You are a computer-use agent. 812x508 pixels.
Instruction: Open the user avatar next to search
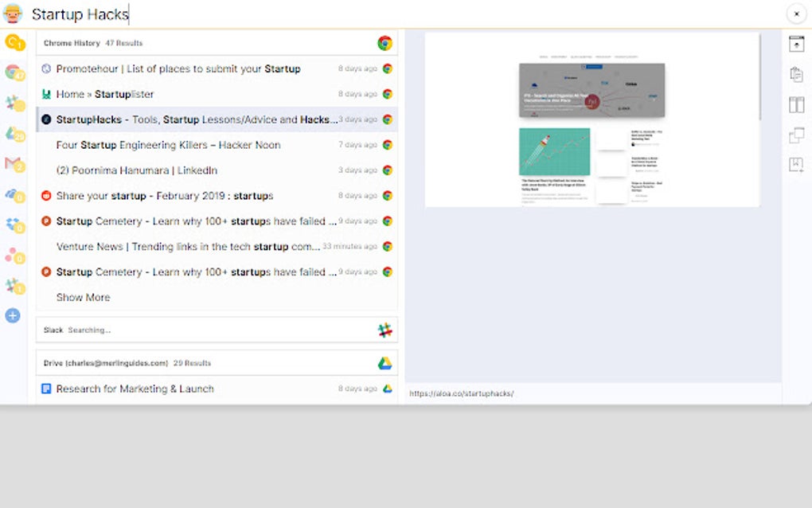(13, 14)
